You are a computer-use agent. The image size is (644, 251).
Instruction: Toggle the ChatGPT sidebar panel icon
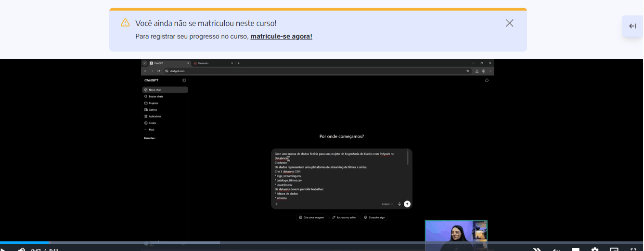(x=184, y=80)
